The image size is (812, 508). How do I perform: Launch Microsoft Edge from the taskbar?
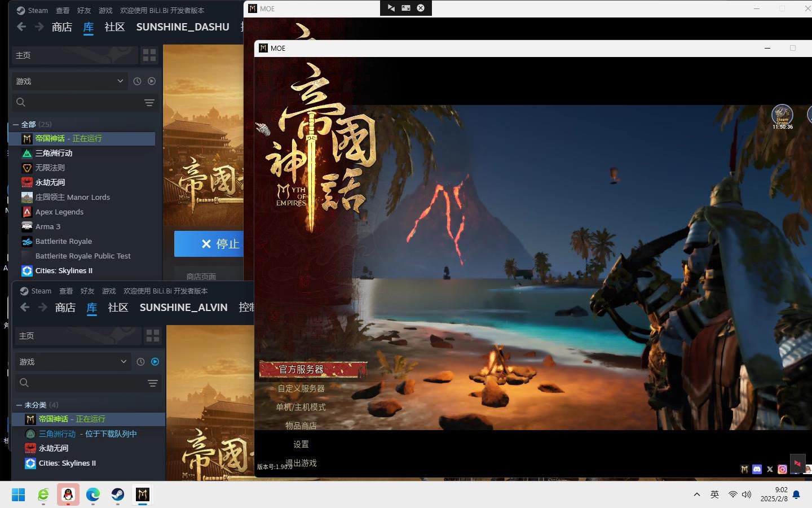[93, 495]
